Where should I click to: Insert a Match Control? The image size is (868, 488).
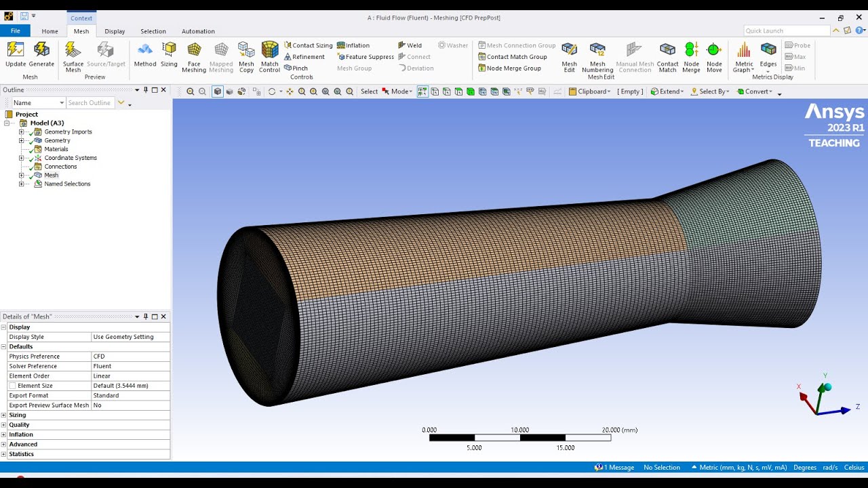click(x=270, y=57)
